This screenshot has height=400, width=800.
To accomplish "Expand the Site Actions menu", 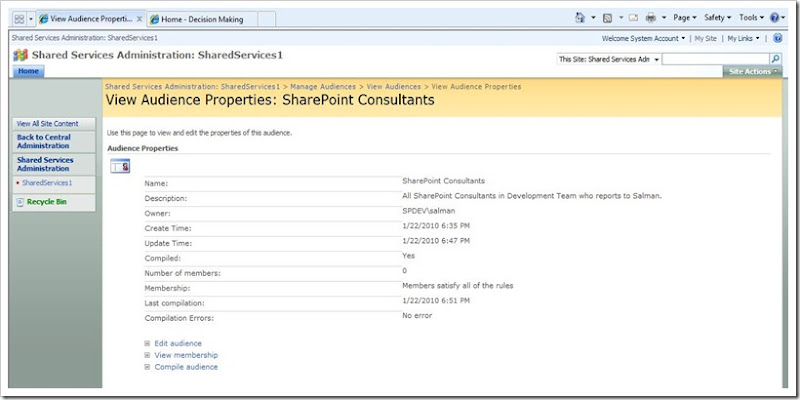I will [x=753, y=72].
